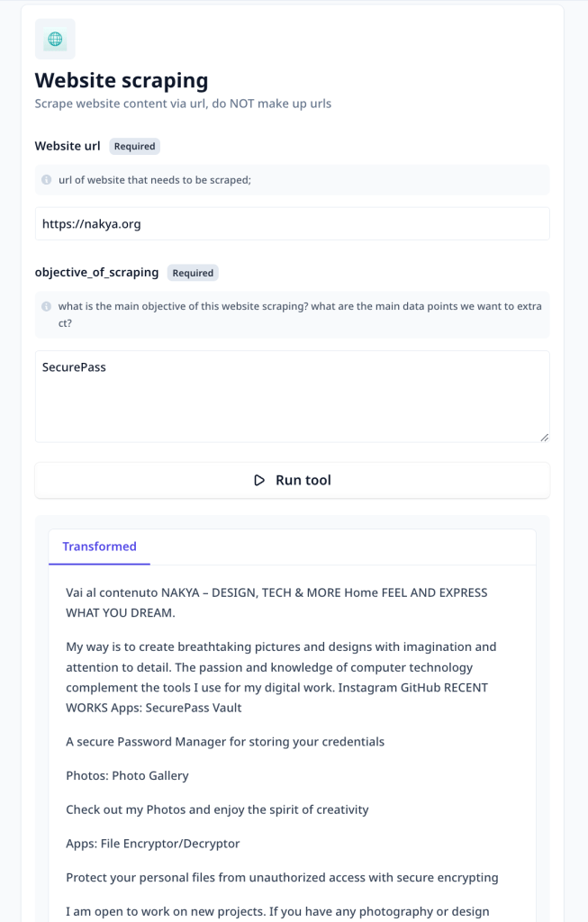588x922 pixels.
Task: Click the play triangle icon on Run tool
Action: tap(259, 481)
